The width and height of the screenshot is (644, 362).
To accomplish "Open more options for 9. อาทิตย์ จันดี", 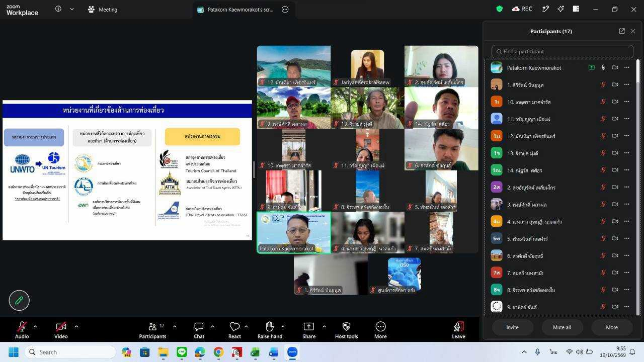I will pyautogui.click(x=627, y=307).
